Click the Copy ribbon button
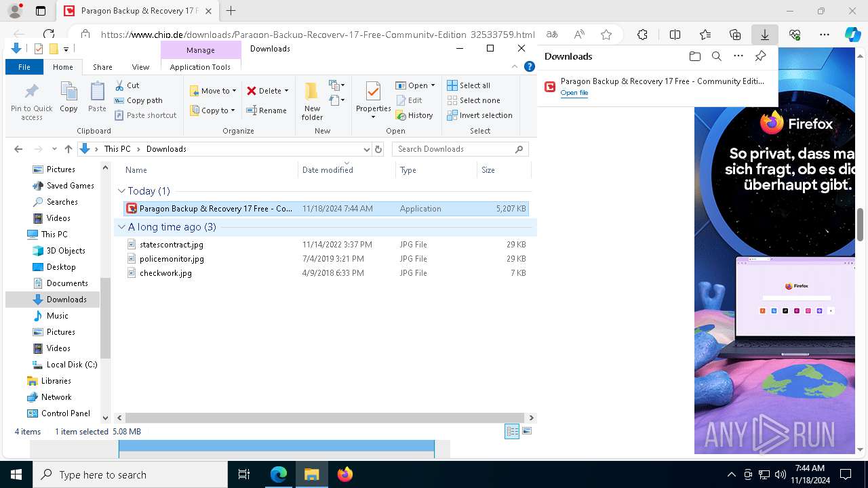The width and height of the screenshot is (868, 488). pyautogui.click(x=68, y=97)
